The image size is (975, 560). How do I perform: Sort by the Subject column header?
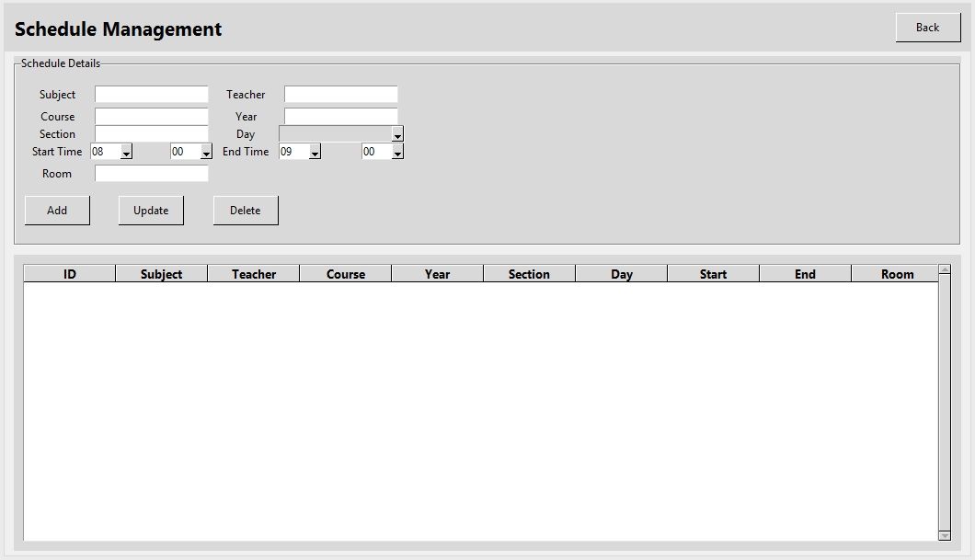point(161,274)
